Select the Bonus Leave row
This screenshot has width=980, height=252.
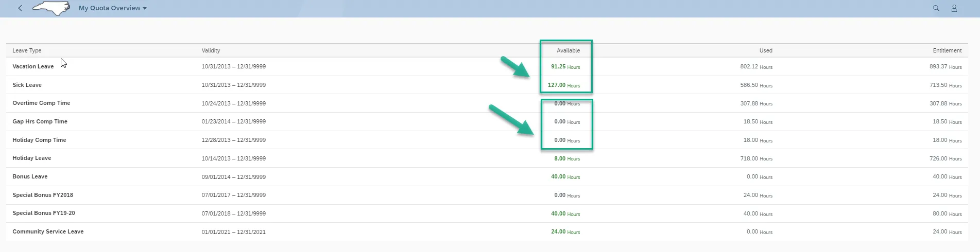[x=30, y=176]
